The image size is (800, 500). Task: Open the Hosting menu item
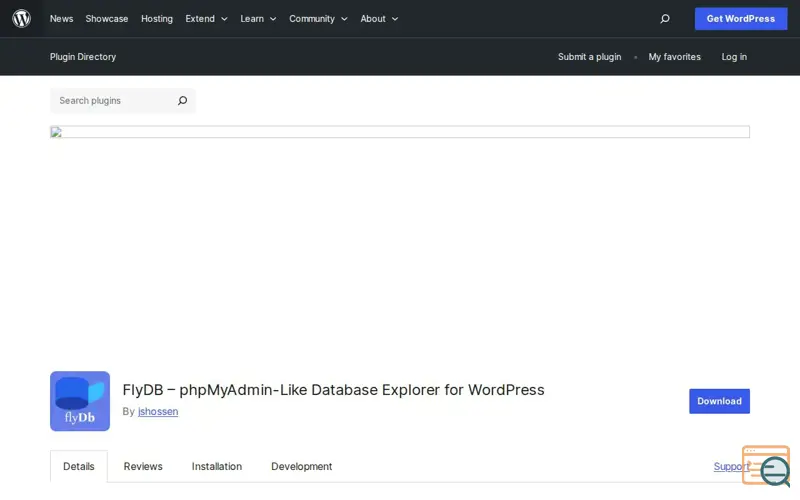(157, 19)
